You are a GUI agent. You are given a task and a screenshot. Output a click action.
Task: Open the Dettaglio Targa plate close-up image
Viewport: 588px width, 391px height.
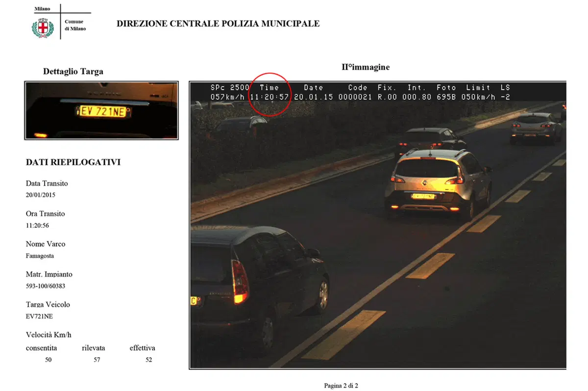pyautogui.click(x=101, y=110)
